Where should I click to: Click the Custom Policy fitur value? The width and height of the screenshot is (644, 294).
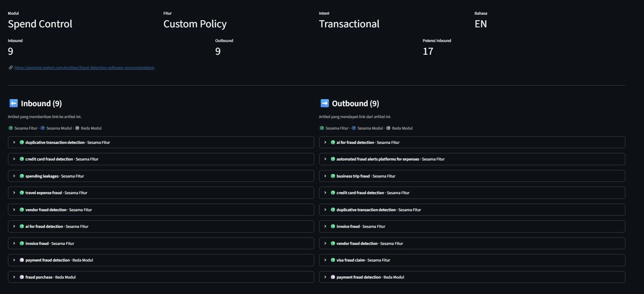click(x=195, y=24)
